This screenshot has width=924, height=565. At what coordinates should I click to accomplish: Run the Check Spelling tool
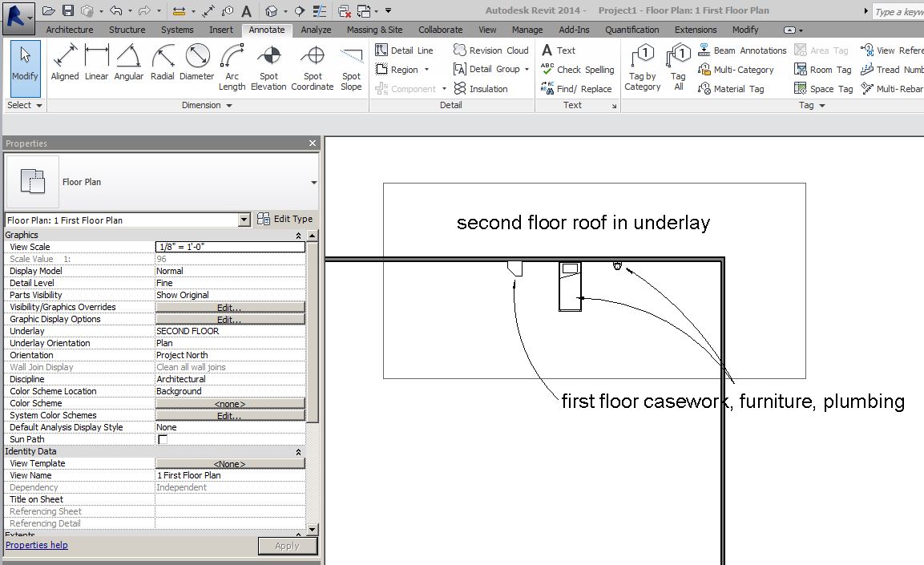coord(577,70)
